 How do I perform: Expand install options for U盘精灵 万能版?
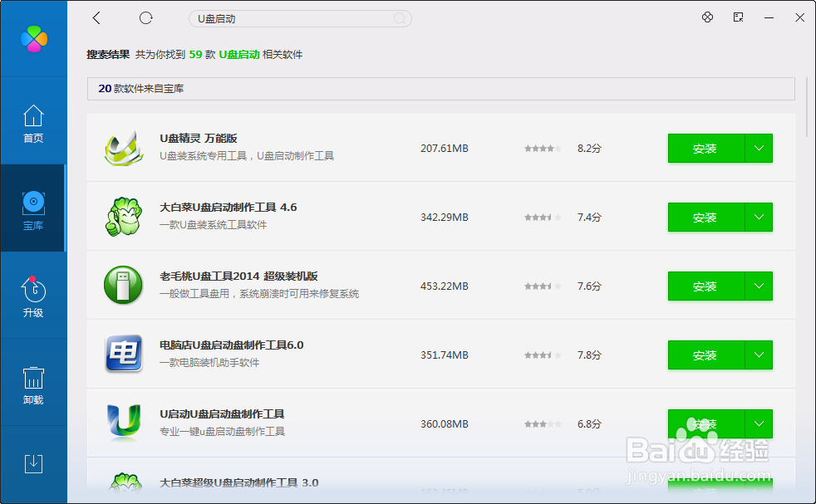(x=759, y=148)
